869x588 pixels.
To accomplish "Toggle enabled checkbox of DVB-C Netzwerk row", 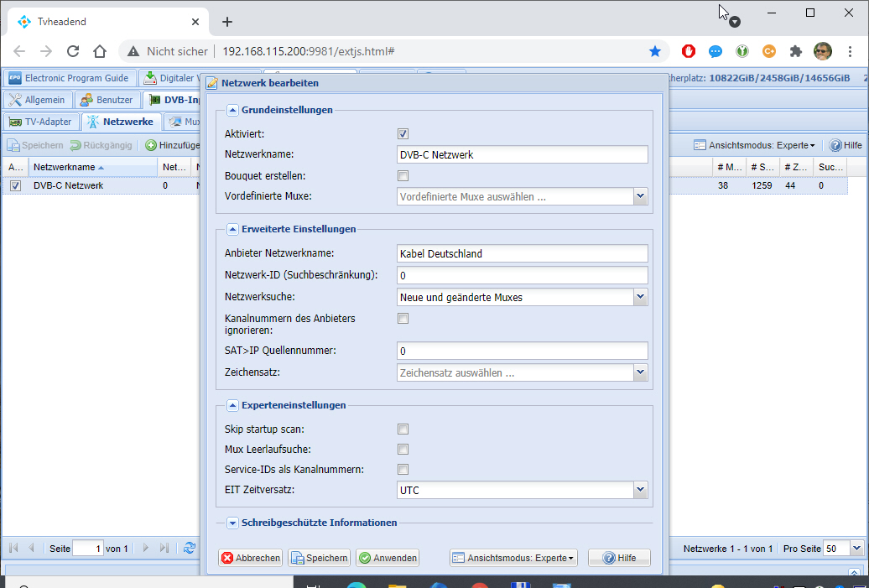I will click(x=15, y=185).
